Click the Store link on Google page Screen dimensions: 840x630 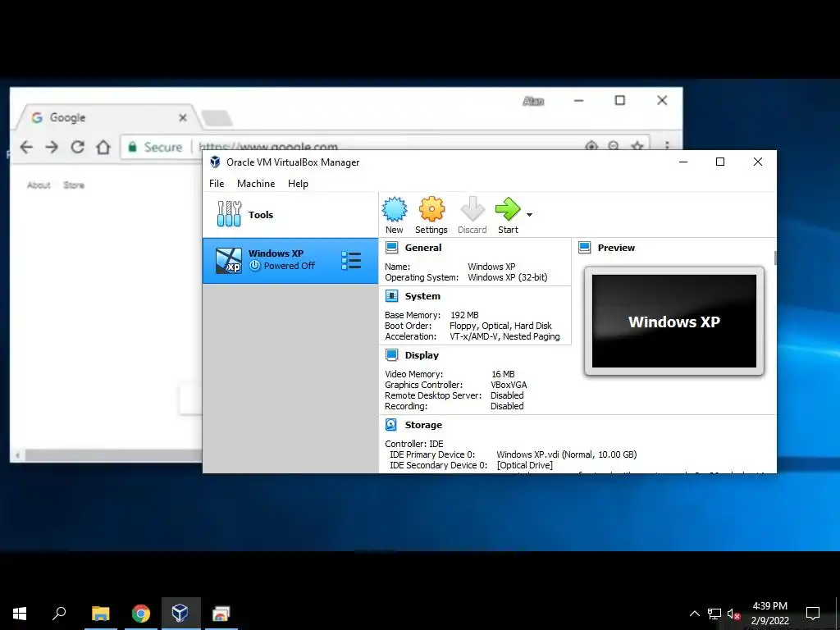[74, 185]
